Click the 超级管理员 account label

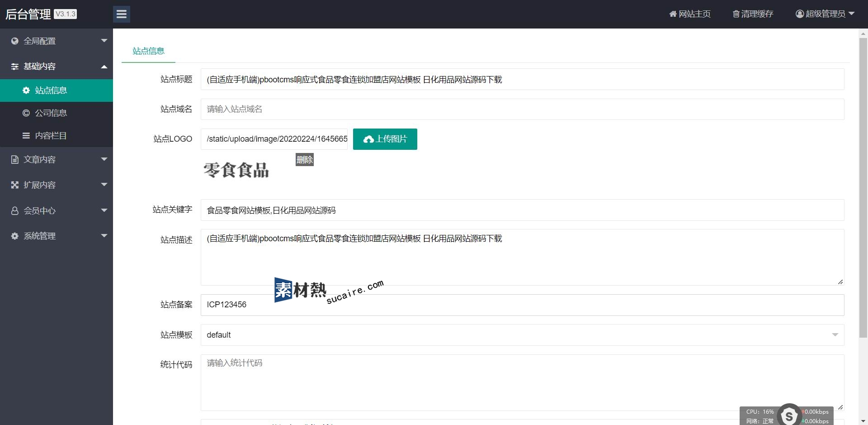(x=825, y=14)
